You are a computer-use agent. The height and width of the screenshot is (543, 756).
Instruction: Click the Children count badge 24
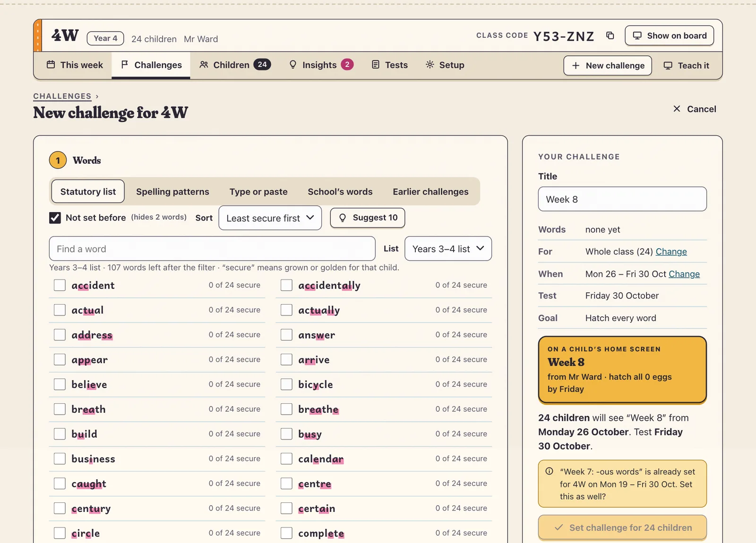(x=262, y=65)
